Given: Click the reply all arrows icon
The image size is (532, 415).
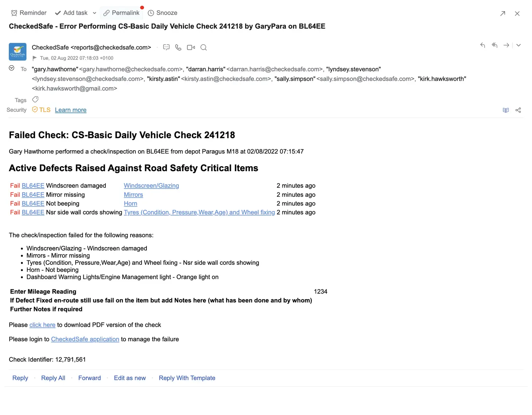Looking at the screenshot, I should [x=494, y=45].
